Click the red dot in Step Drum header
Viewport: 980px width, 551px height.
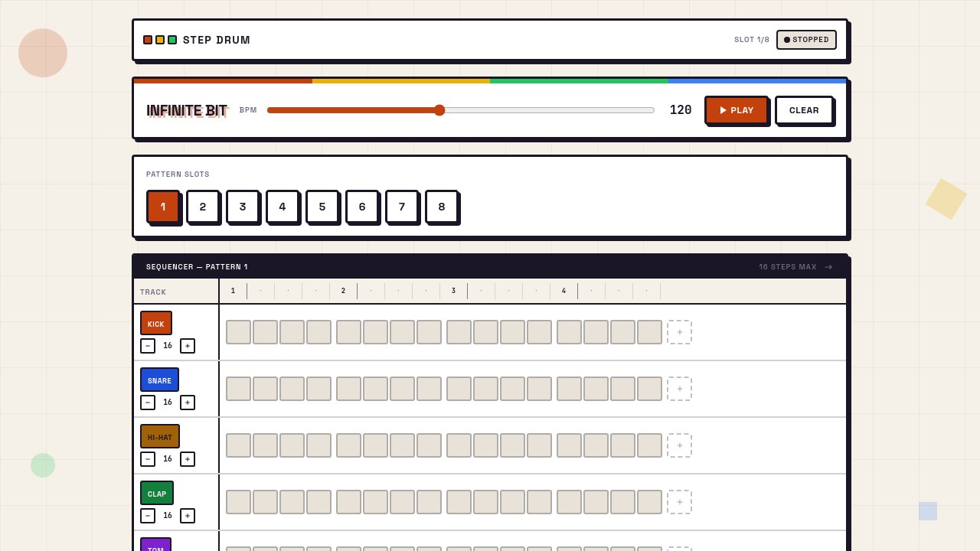148,40
